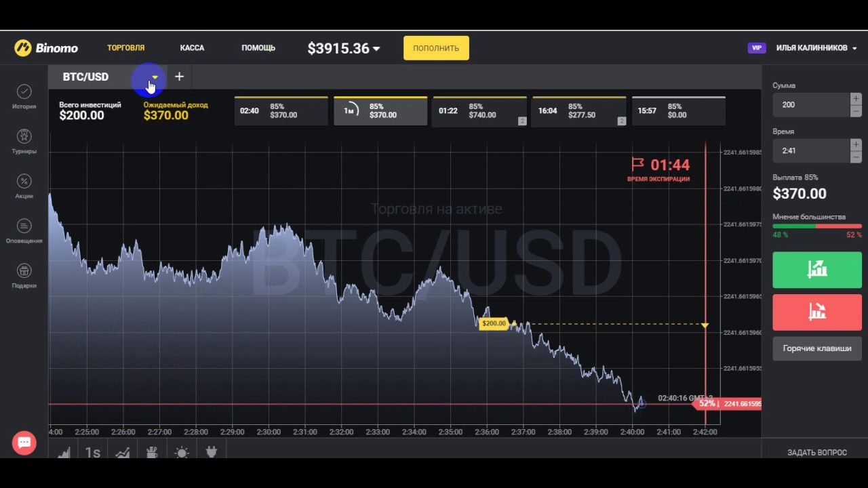The height and width of the screenshot is (488, 868).
Task: Open the Турниры trophy icon
Action: coord(24,136)
